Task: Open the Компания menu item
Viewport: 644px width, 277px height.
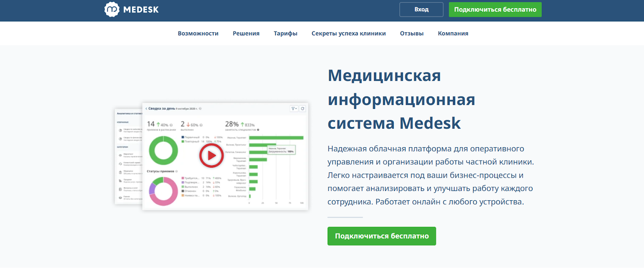Action: [x=453, y=33]
